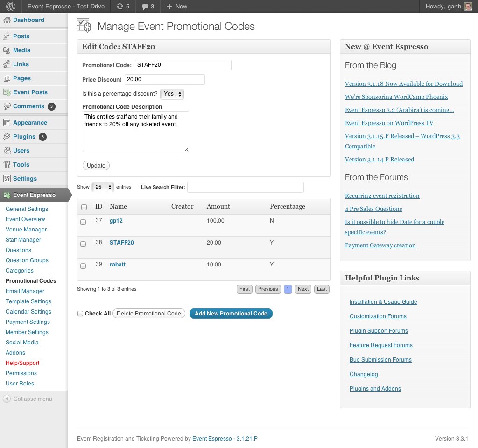This screenshot has height=448, width=478.
Task: Click the Event Espresso menu icon
Action: pyautogui.click(x=7, y=195)
